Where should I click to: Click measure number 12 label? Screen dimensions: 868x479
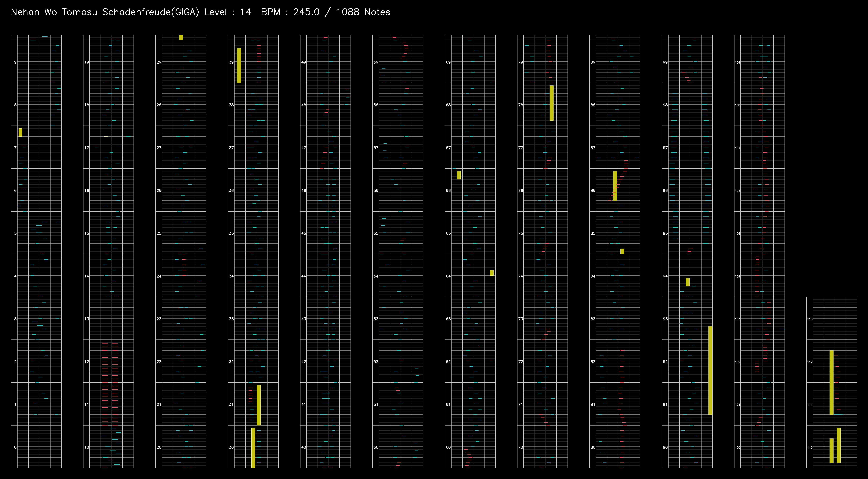tap(87, 362)
